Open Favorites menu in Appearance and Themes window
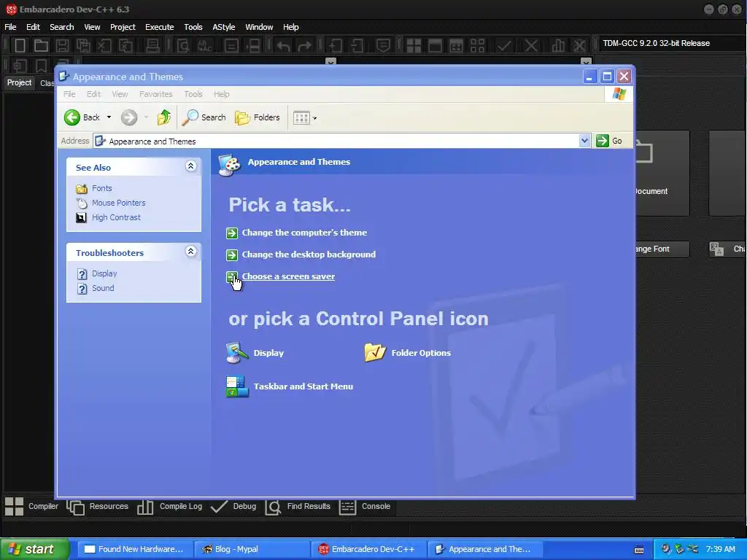This screenshot has height=560, width=747. tap(156, 94)
